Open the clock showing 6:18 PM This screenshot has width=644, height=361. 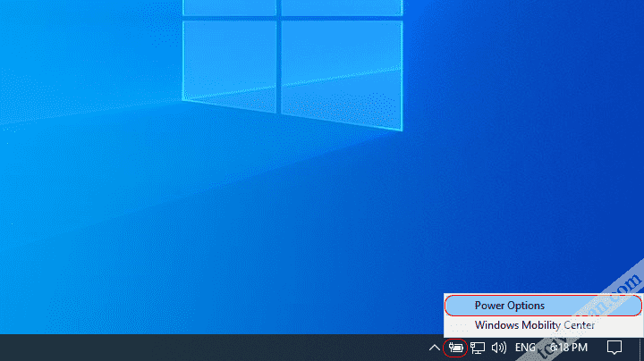(569, 348)
